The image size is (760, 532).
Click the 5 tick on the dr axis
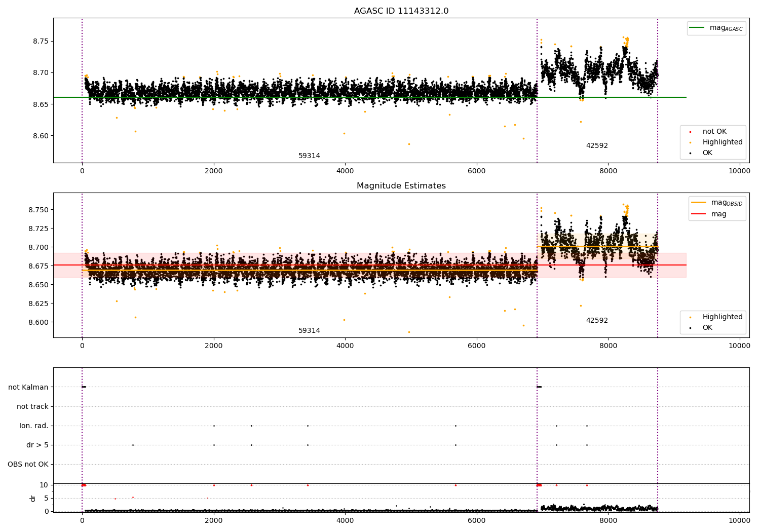[47, 498]
